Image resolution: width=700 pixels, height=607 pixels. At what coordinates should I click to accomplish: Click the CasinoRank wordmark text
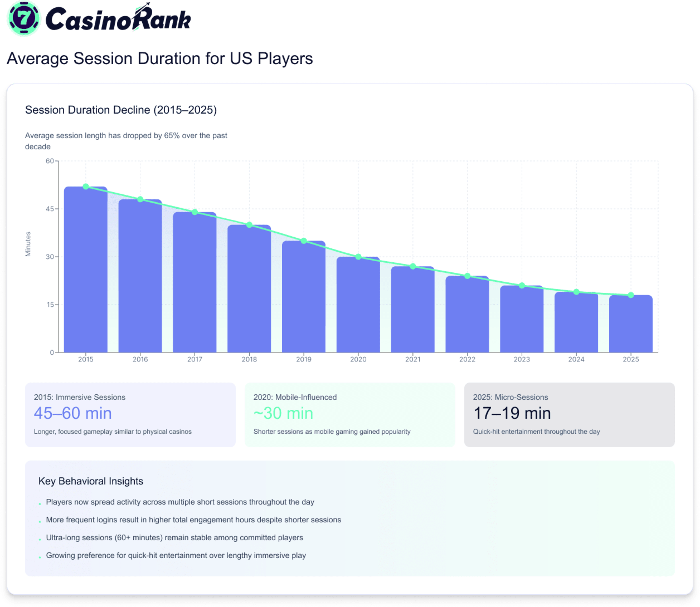(x=118, y=20)
